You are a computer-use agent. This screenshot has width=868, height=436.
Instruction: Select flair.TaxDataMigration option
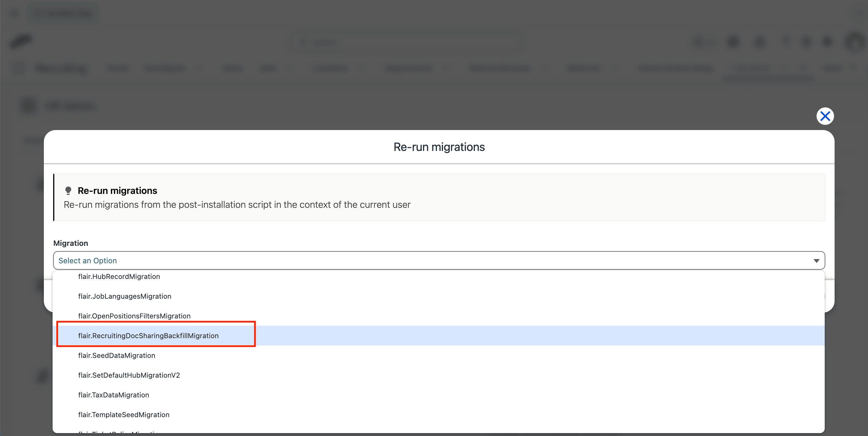click(x=438, y=394)
